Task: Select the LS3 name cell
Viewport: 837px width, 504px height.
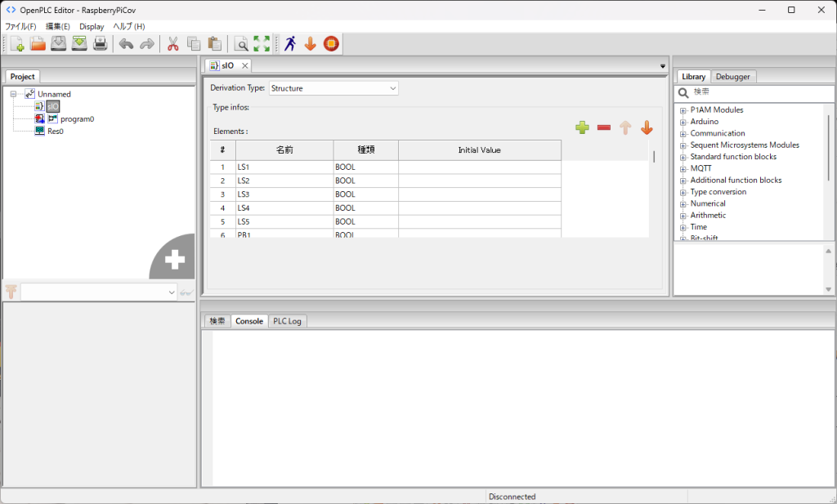Action: [x=284, y=194]
